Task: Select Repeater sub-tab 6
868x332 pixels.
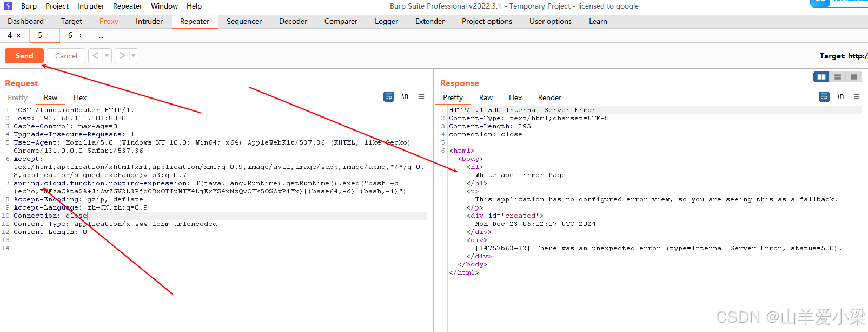Action: tap(70, 36)
